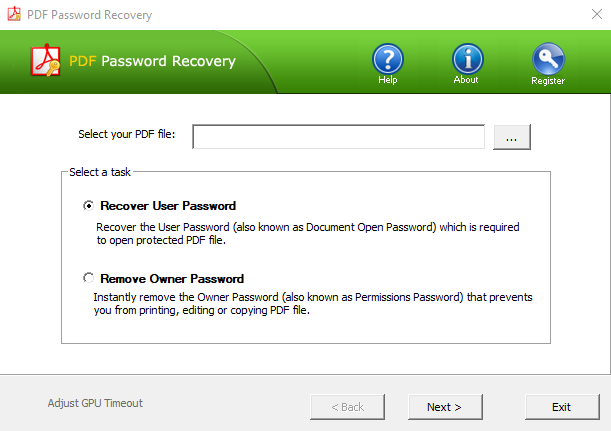Click the Register key icon
The height and width of the screenshot is (431, 611).
pyautogui.click(x=547, y=58)
